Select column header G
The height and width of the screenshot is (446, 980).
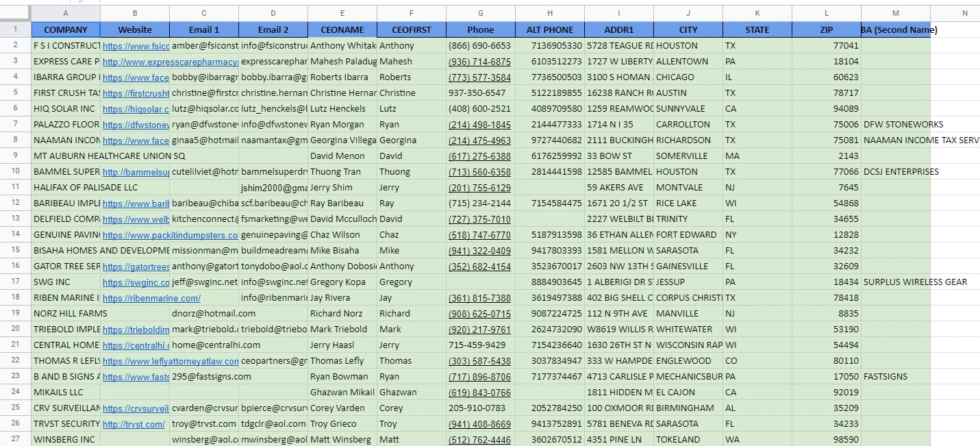click(x=481, y=14)
